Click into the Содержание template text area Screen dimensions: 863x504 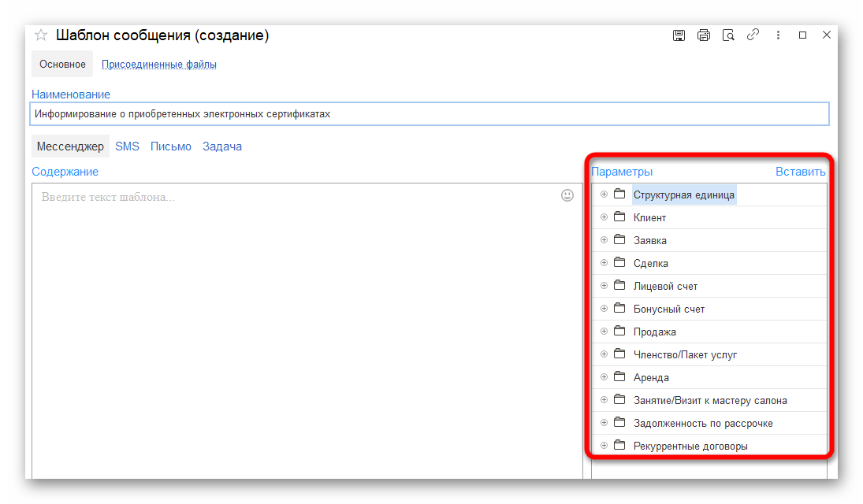307,330
